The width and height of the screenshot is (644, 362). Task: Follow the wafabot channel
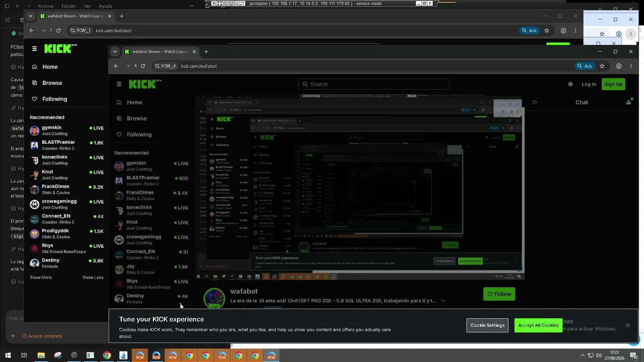click(499, 294)
